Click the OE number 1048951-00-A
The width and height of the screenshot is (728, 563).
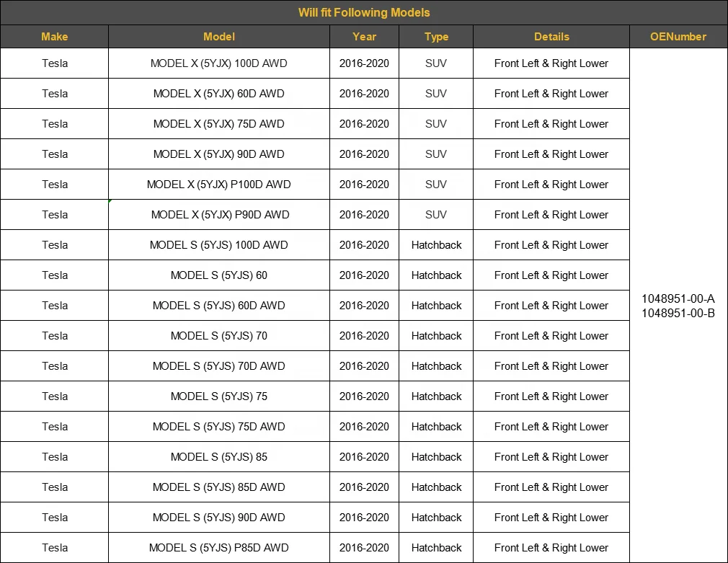coord(678,298)
